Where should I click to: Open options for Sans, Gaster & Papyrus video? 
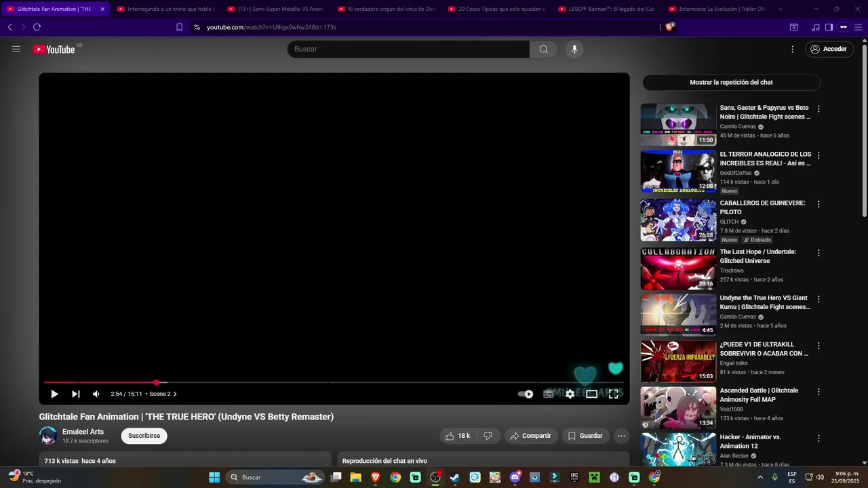818,108
